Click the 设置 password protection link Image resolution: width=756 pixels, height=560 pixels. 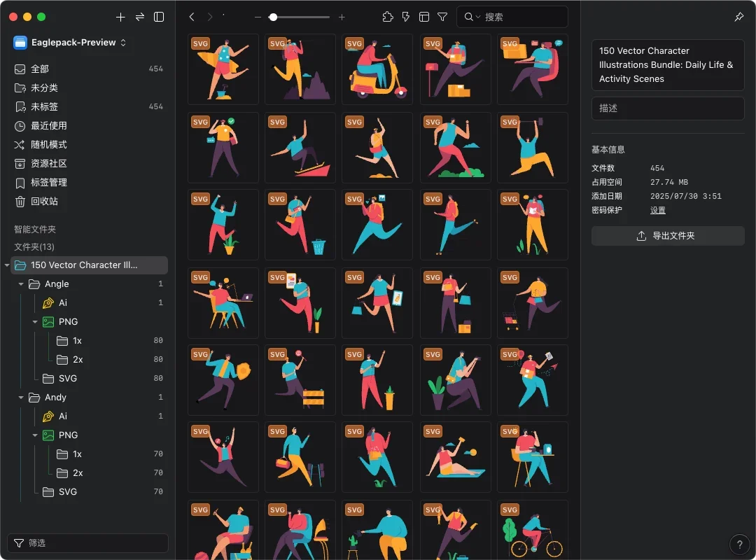tap(657, 210)
